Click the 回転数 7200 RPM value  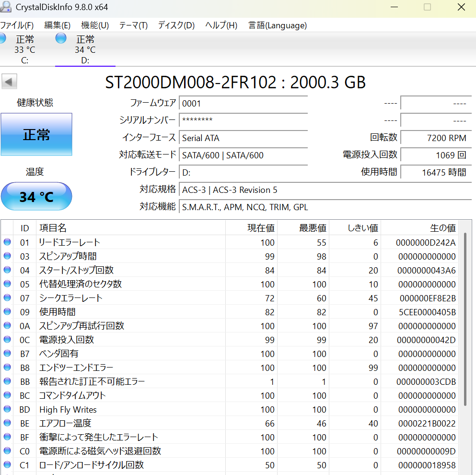[x=436, y=138]
